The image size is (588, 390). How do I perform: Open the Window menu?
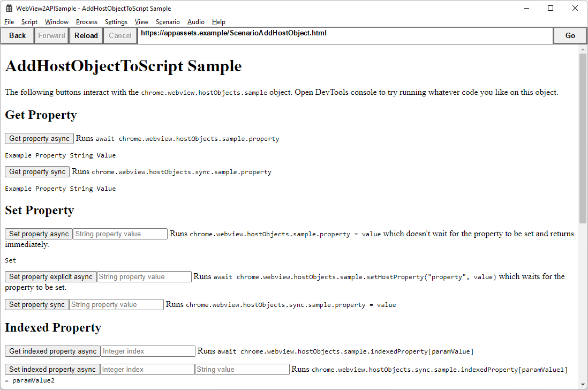pyautogui.click(x=56, y=22)
